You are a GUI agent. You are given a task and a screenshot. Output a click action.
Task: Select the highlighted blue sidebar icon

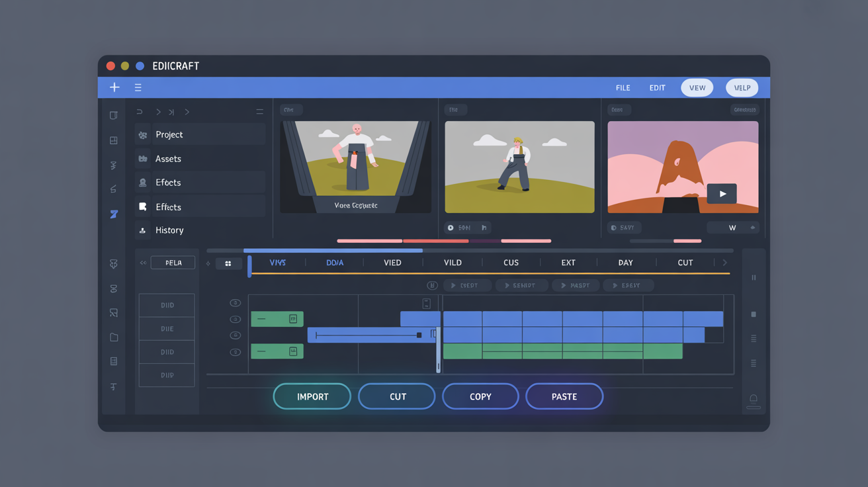(x=114, y=214)
